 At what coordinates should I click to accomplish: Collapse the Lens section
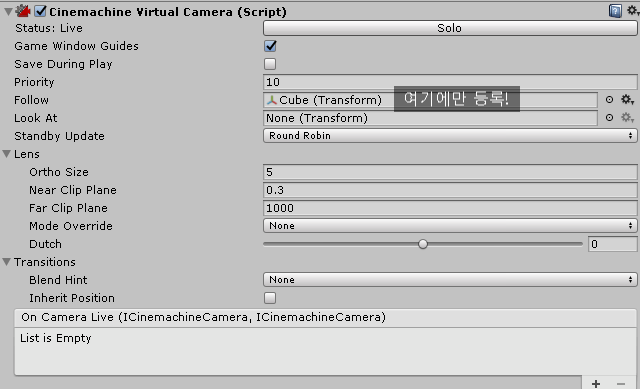pos(7,154)
